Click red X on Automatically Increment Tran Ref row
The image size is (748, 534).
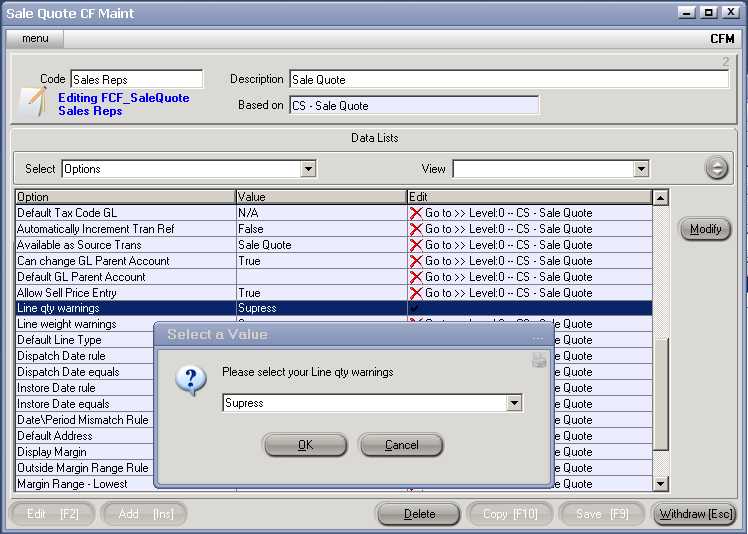(416, 229)
